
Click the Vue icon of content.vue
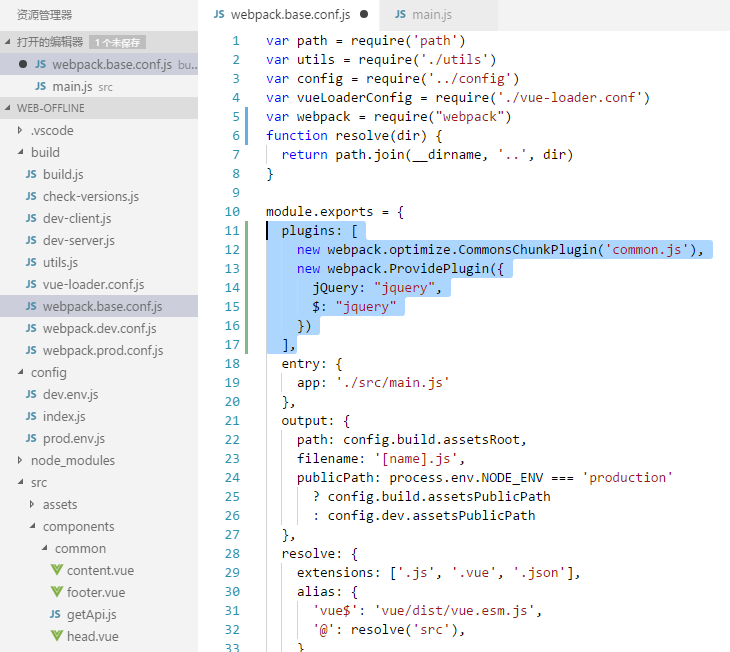(57, 570)
